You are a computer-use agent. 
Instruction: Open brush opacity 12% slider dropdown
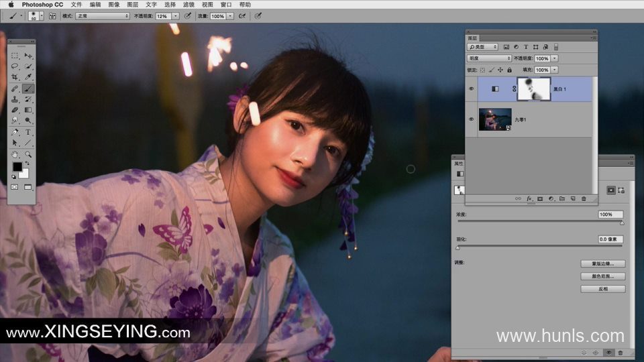point(175,16)
